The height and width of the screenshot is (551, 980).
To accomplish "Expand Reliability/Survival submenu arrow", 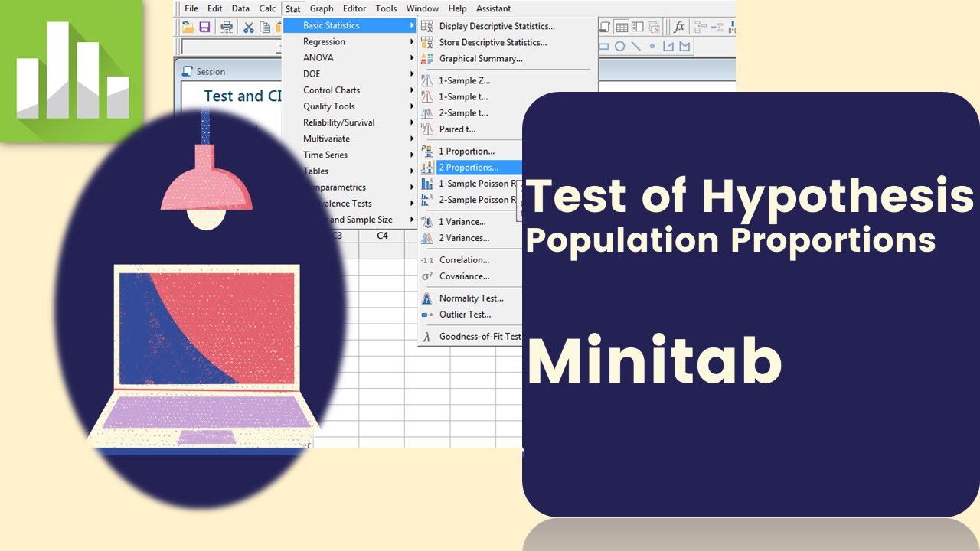I will [x=412, y=122].
